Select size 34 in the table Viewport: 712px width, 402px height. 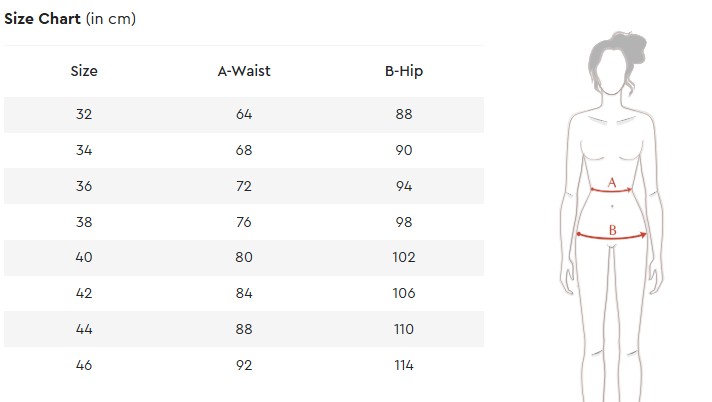(84, 150)
